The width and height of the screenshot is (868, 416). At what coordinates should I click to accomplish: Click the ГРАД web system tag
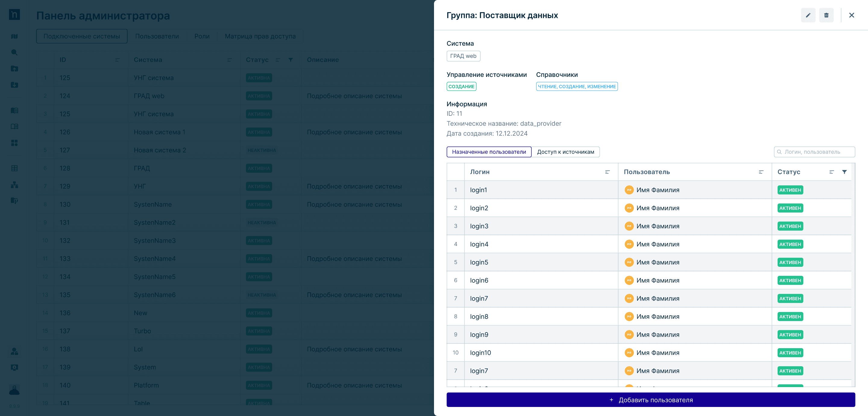pyautogui.click(x=463, y=56)
